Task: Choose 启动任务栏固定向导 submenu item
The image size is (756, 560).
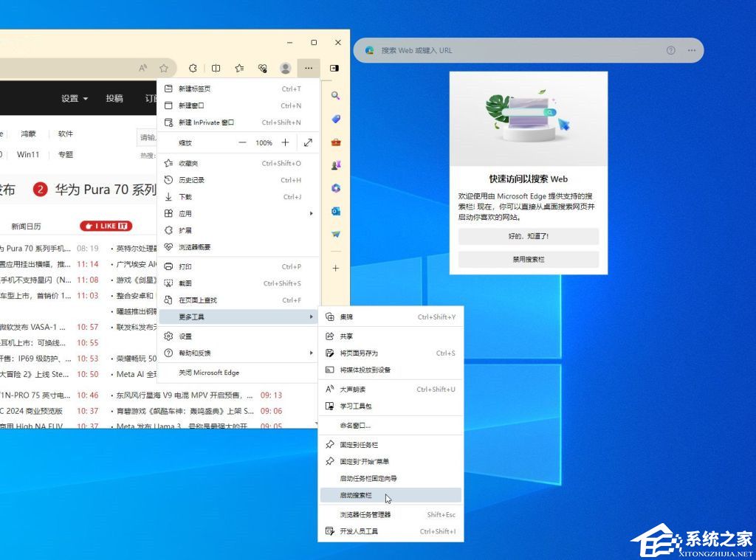Action: (391, 479)
